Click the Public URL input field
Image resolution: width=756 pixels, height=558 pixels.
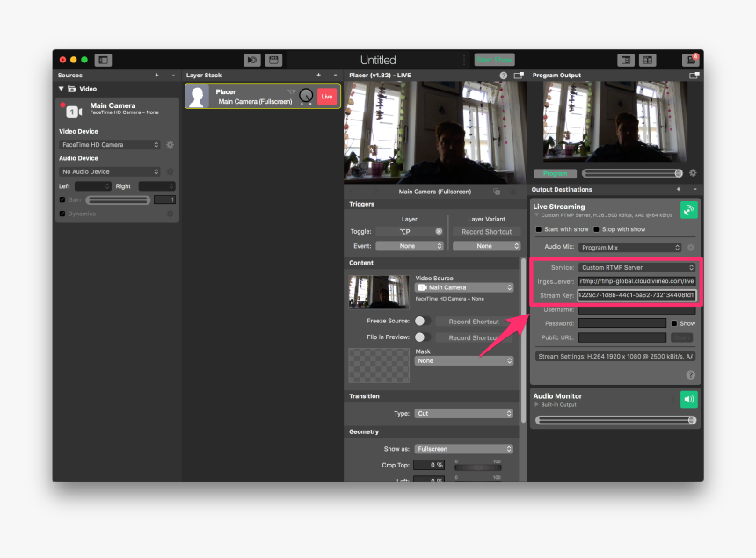[622, 337]
